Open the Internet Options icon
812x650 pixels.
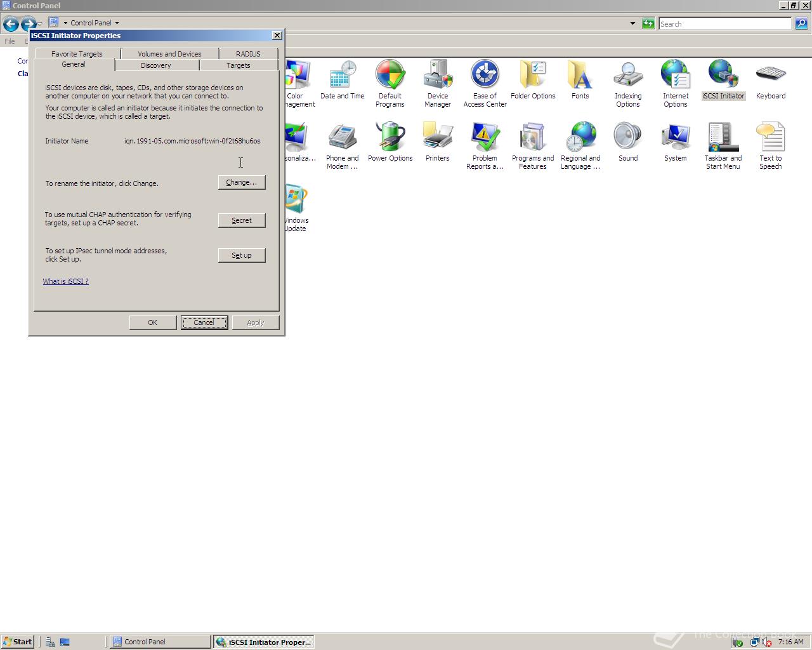[x=676, y=84]
